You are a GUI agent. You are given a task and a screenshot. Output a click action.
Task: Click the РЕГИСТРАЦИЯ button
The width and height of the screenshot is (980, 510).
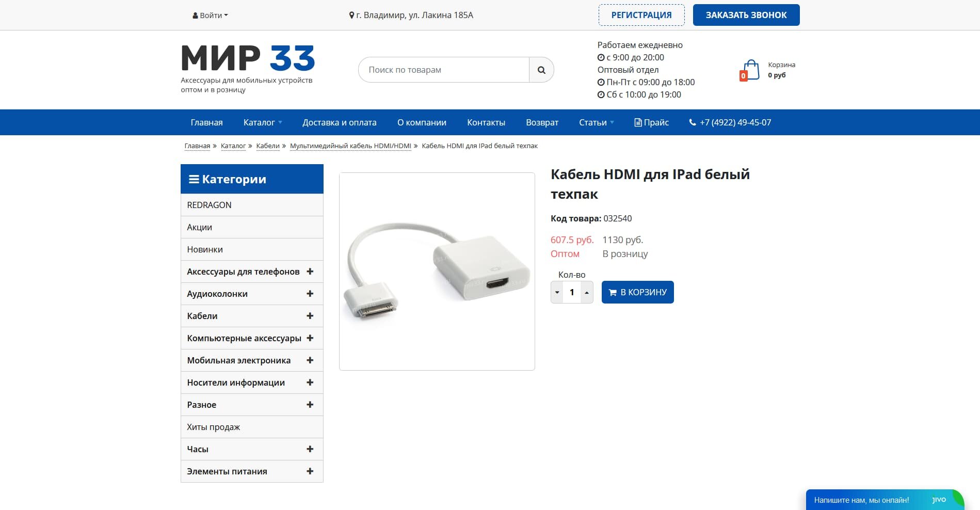[x=641, y=15]
